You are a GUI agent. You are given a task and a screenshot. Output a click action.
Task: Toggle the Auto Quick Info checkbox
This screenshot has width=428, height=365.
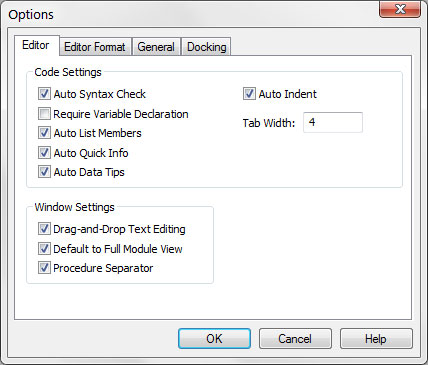click(44, 153)
